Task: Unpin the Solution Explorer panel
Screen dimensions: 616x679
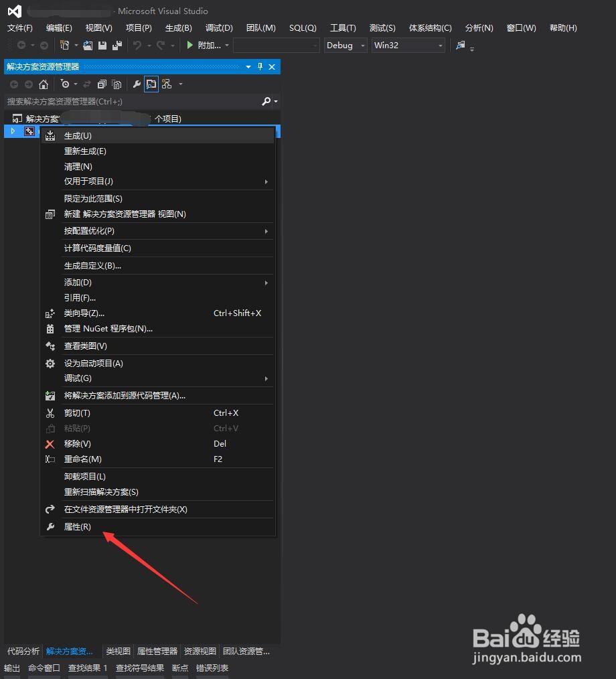Action: coord(260,67)
